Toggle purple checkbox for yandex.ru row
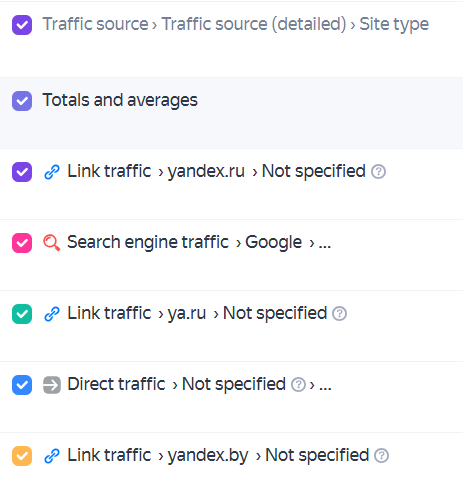The image size is (463, 483). tap(22, 172)
